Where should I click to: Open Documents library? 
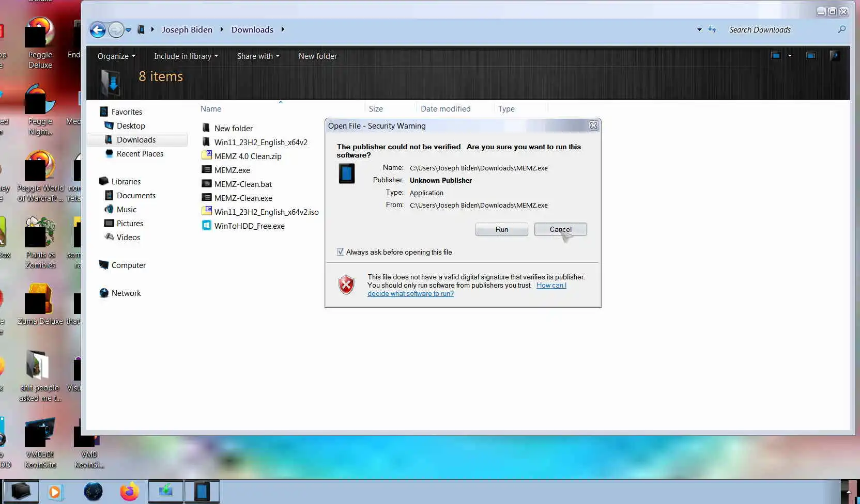point(136,195)
